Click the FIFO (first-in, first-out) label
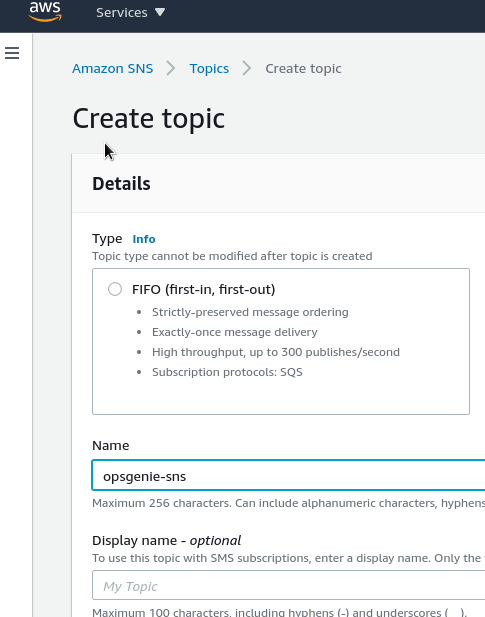Screen dimensions: 485x617 click(x=204, y=289)
